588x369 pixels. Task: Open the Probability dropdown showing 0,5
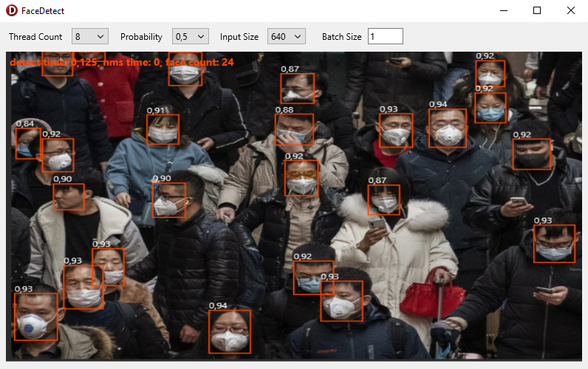[190, 36]
